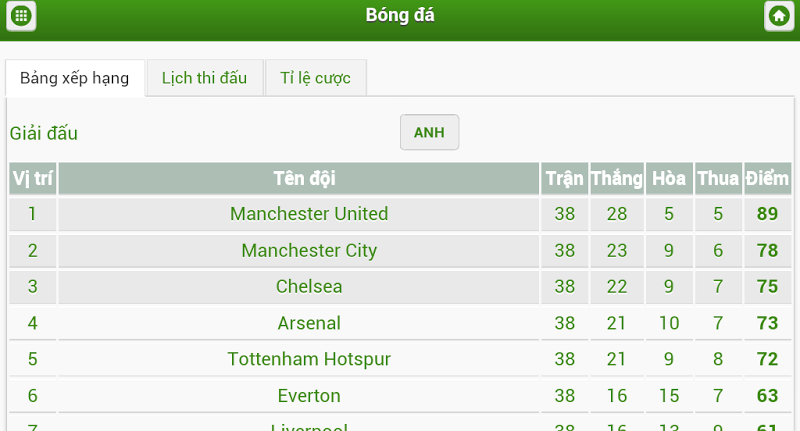Click the Điểm column header
Screen dimensions: 800x431
767,179
